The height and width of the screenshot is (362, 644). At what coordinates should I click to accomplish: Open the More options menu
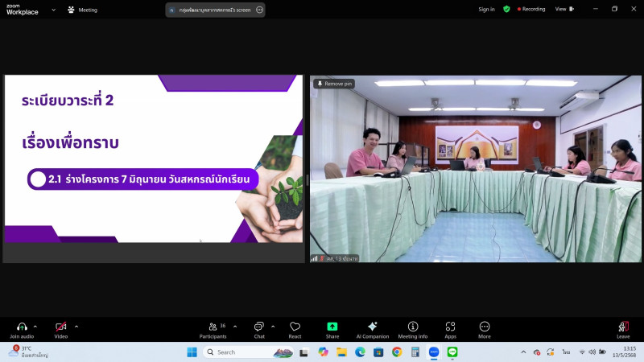(485, 329)
